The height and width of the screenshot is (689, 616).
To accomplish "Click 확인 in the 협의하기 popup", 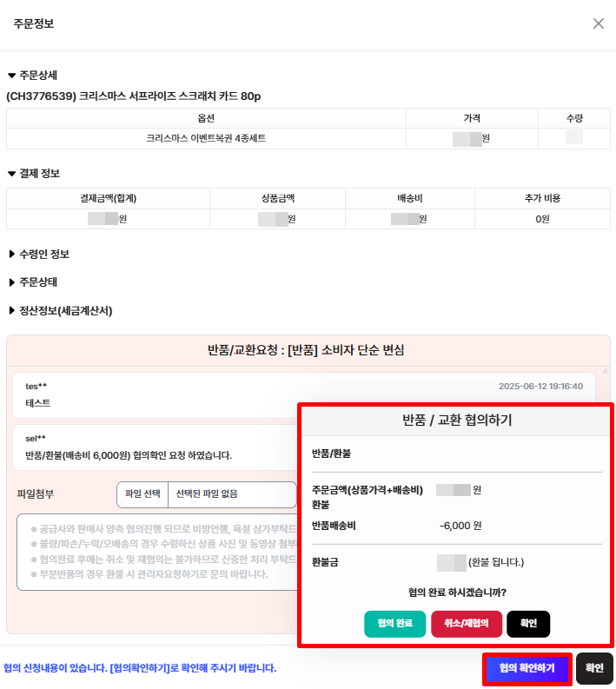I will [x=528, y=623].
